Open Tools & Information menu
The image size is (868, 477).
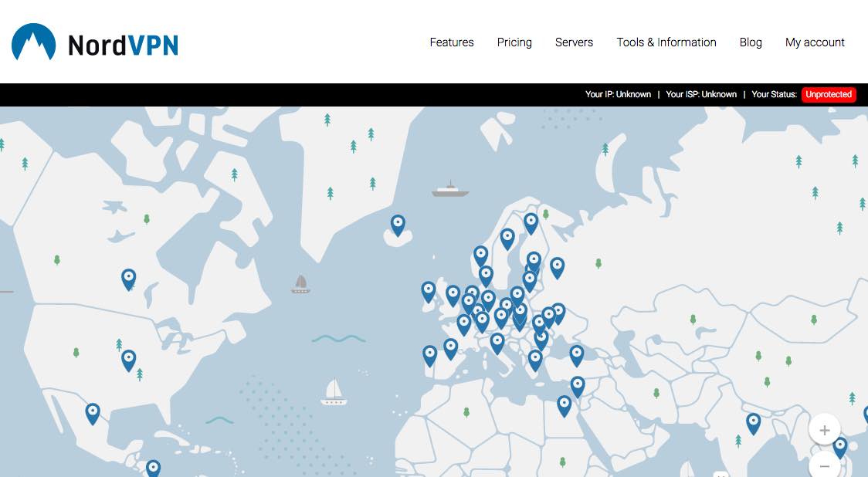coord(666,42)
